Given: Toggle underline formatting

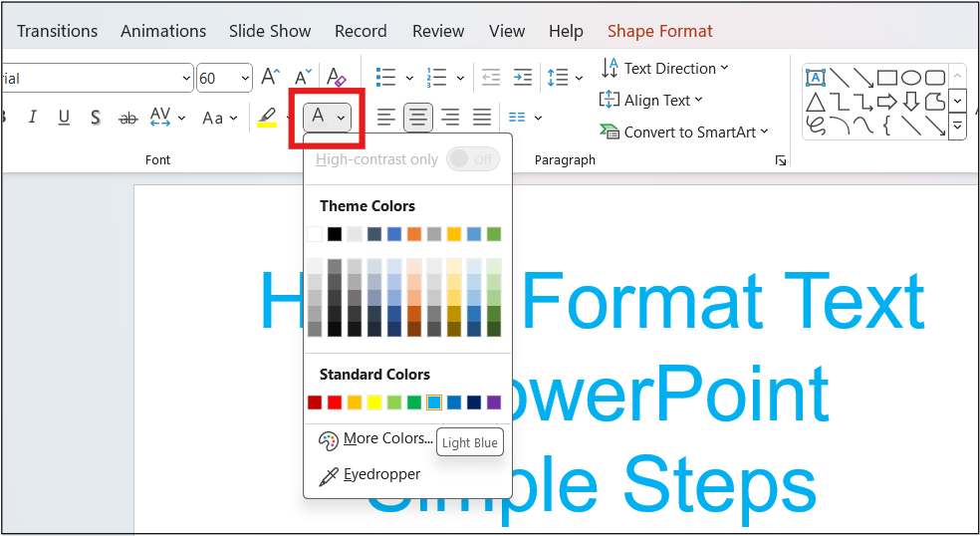Looking at the screenshot, I should pos(64,117).
